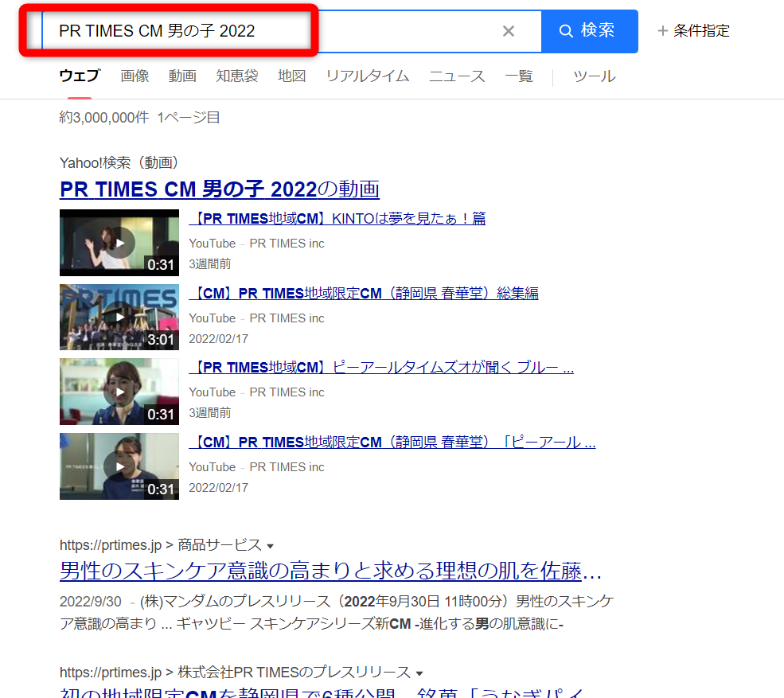Play the ピーアールタイムズオが聞く ブルー video thumbnail
The width and height of the screenshot is (784, 698).
[119, 392]
